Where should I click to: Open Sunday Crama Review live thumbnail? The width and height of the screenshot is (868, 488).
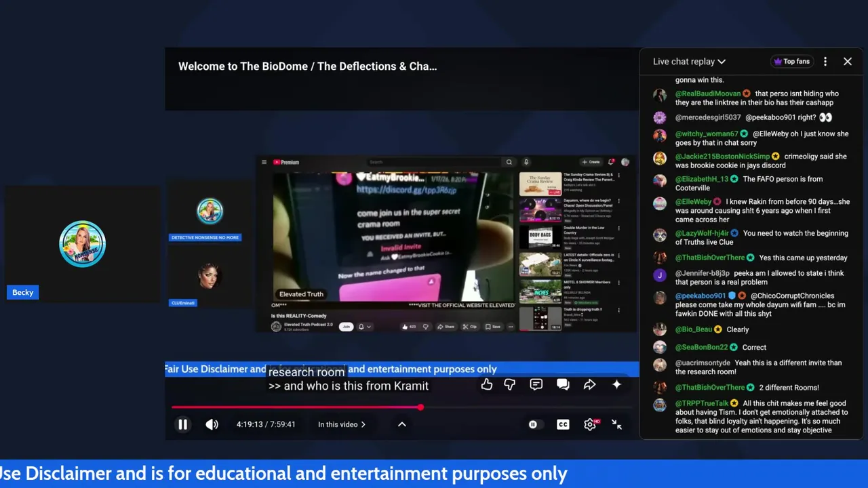point(540,184)
